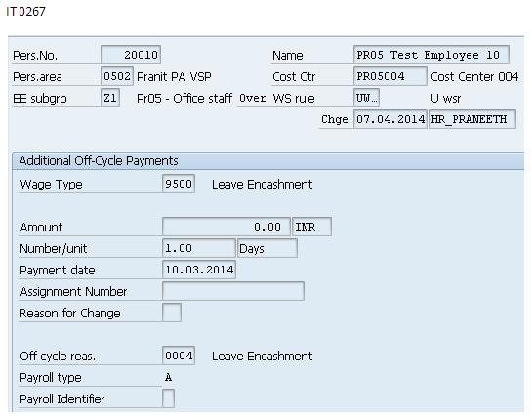Click the EE subgrp field Z1
Screen dimensions: 532x420
(x=110, y=98)
